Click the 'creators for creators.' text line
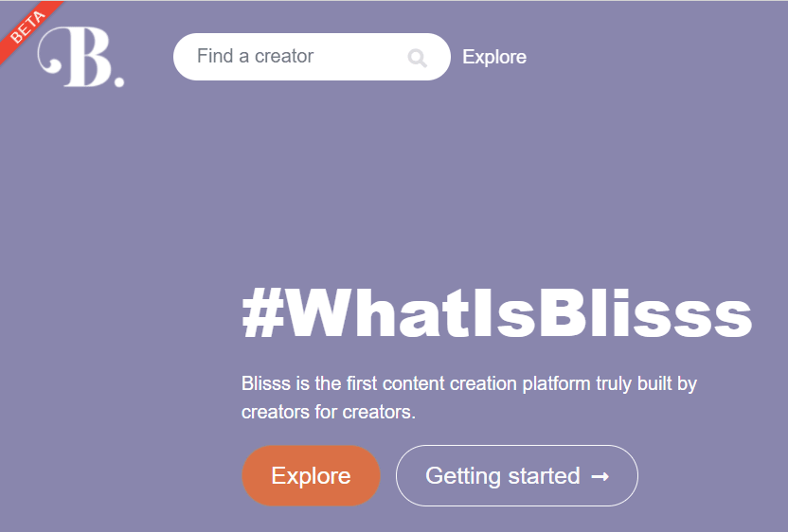This screenshot has height=532, width=788. [x=328, y=413]
